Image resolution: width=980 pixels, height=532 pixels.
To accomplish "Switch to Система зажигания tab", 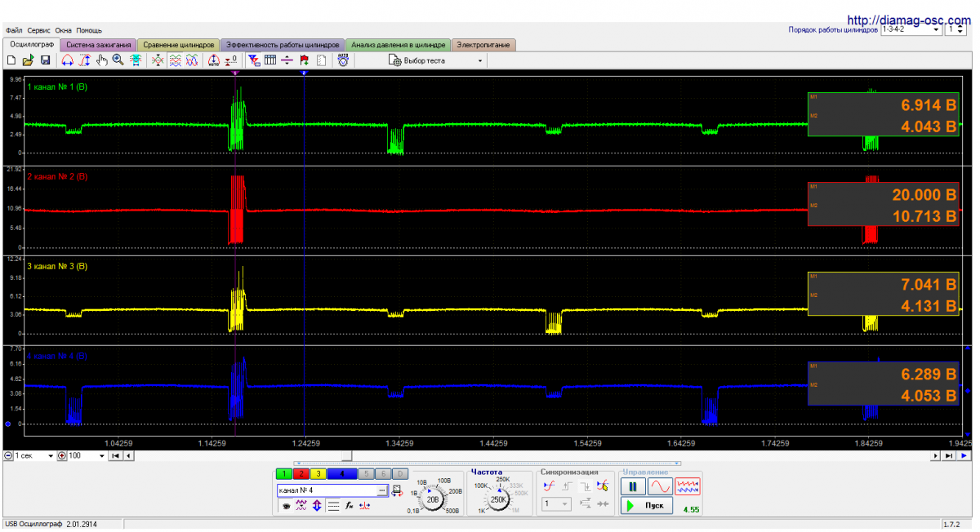I will 98,45.
